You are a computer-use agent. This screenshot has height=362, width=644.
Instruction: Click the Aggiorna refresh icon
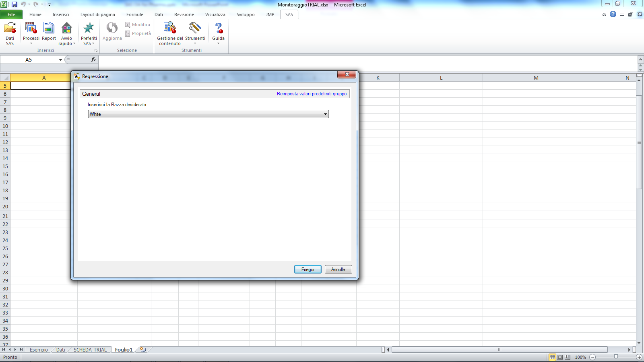(112, 32)
